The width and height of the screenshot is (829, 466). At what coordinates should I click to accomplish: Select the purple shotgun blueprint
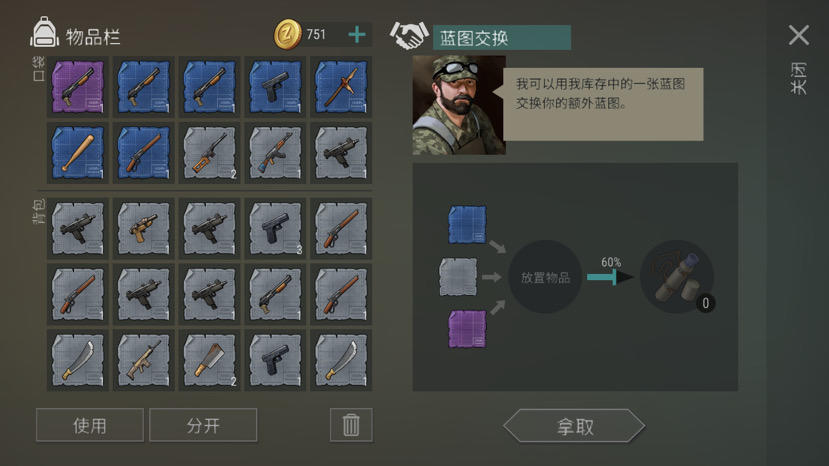click(x=78, y=87)
